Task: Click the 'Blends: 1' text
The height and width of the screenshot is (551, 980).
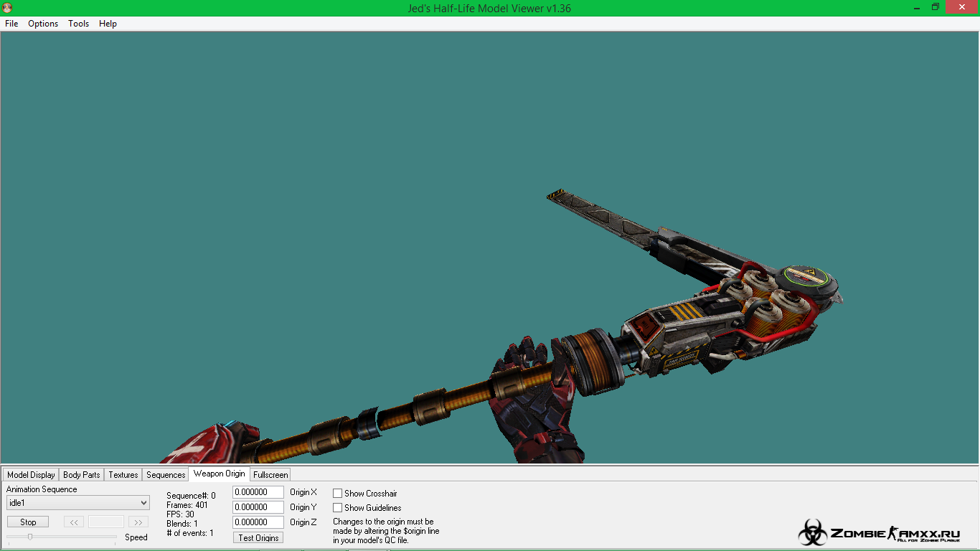Action: tap(182, 524)
